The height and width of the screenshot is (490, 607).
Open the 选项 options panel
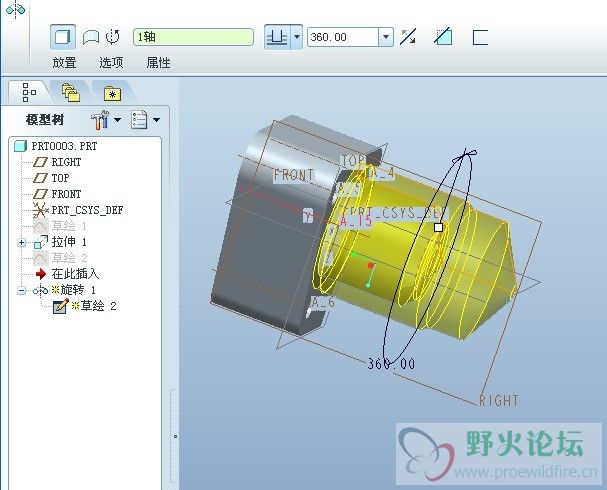click(x=111, y=63)
